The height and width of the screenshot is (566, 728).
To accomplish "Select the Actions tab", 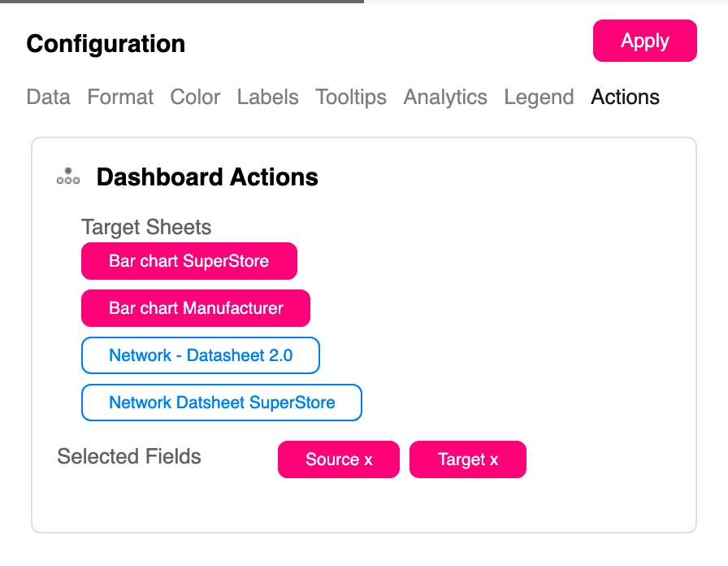I will coord(625,98).
